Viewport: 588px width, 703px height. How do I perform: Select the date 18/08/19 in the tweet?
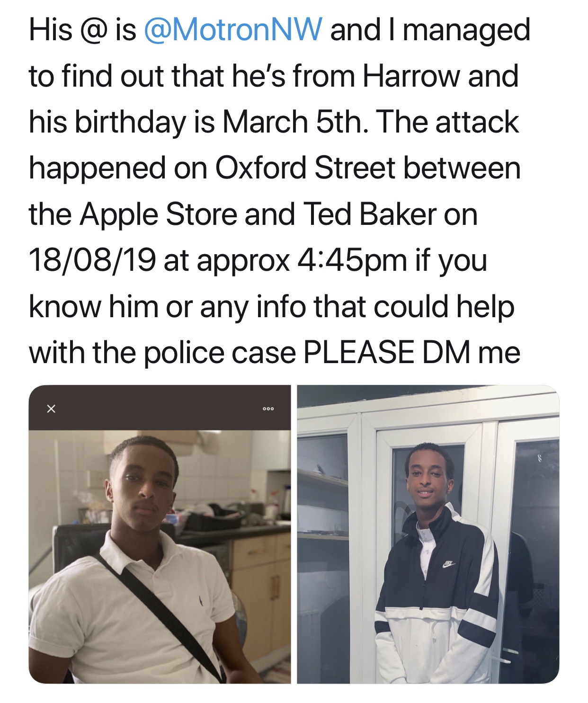[92, 259]
